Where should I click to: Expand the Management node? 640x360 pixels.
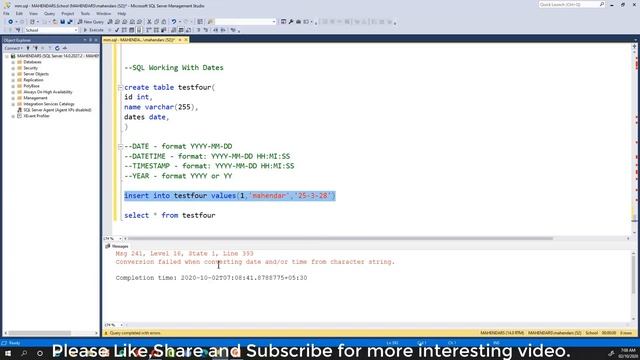click(x=13, y=98)
